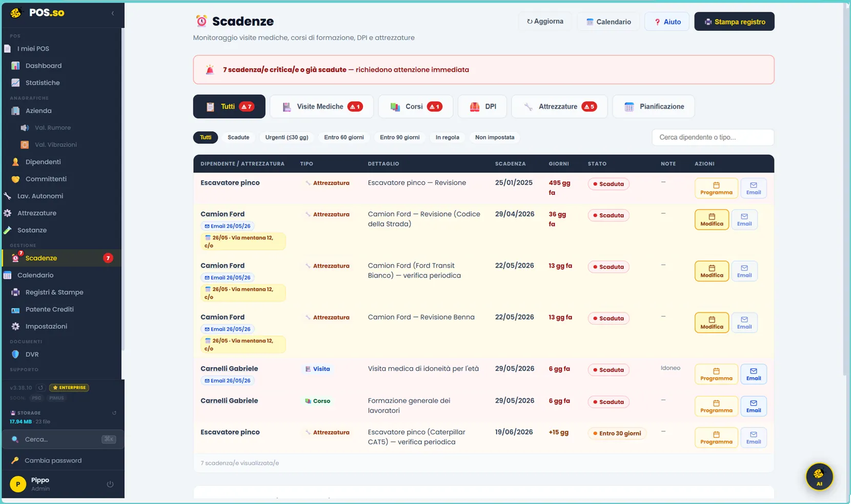851x504 pixels.
Task: Sort by the Scadenza column header
Action: [x=510, y=164]
